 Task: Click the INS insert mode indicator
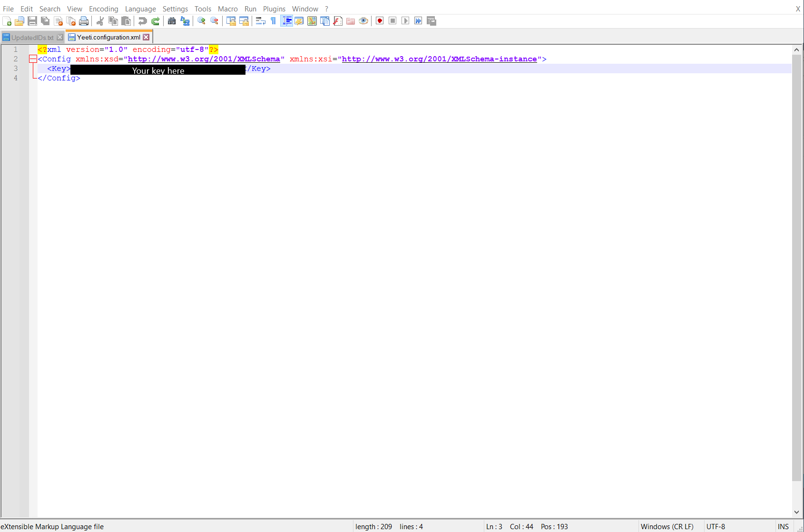tap(783, 526)
